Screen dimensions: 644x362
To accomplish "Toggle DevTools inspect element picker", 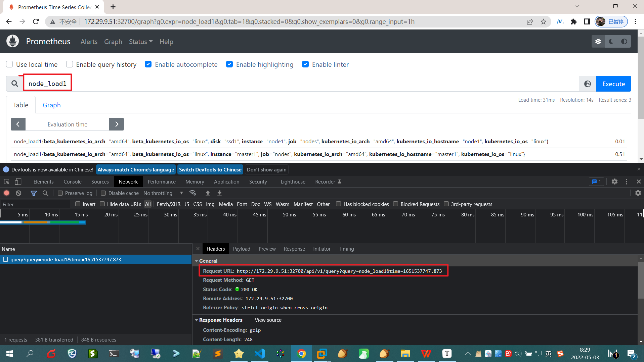I will point(7,182).
